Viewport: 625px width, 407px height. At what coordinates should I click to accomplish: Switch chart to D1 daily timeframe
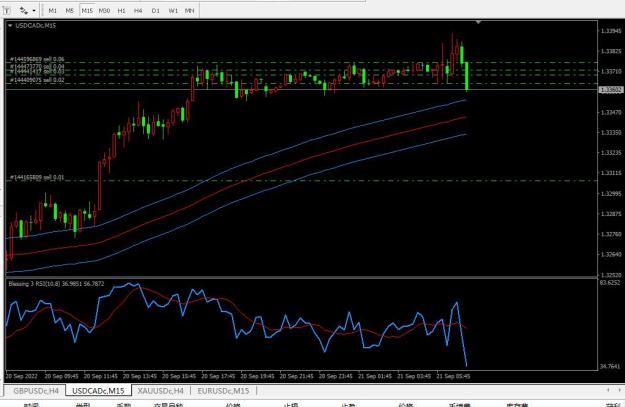point(155,11)
